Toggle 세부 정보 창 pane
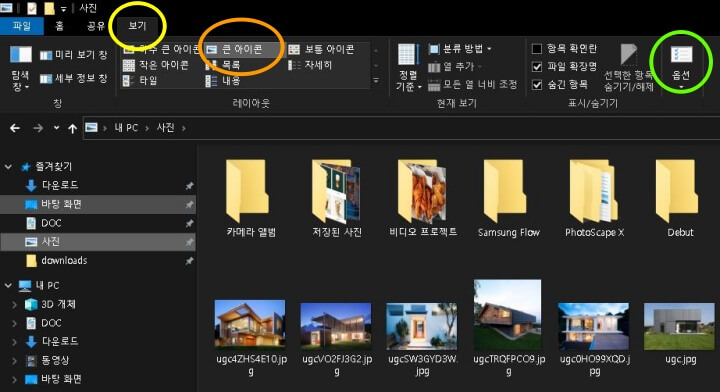This screenshot has width=720, height=392. tap(73, 78)
